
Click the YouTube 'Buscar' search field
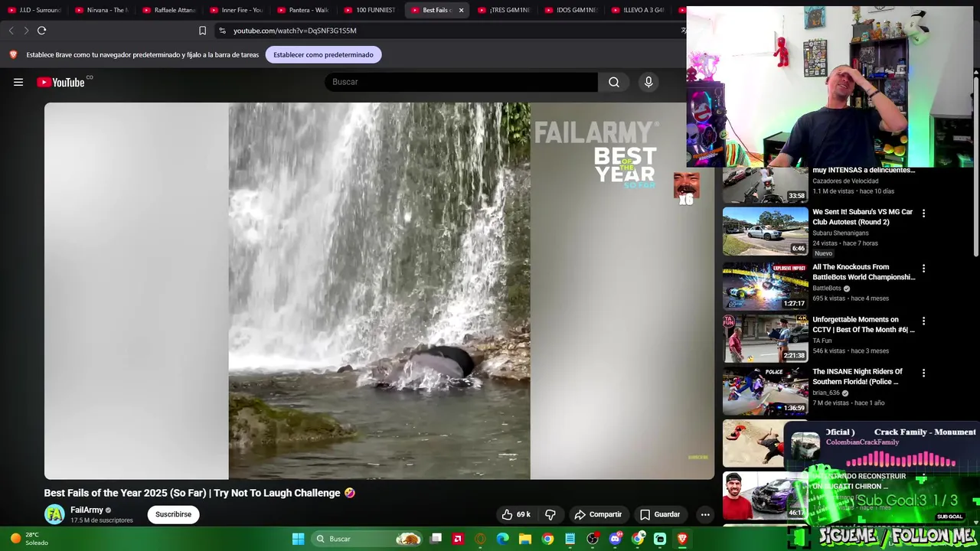461,82
